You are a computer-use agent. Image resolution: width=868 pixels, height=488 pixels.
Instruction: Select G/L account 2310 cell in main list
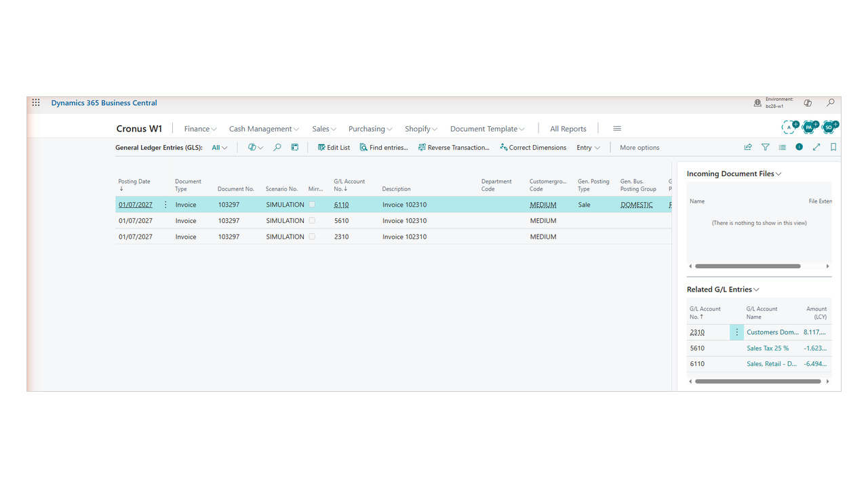pos(342,237)
